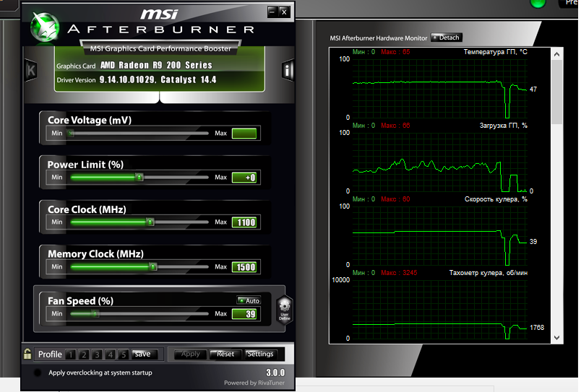Open Kombustor via the K side button
Image resolution: width=581 pixels, height=392 pixels.
[31, 70]
